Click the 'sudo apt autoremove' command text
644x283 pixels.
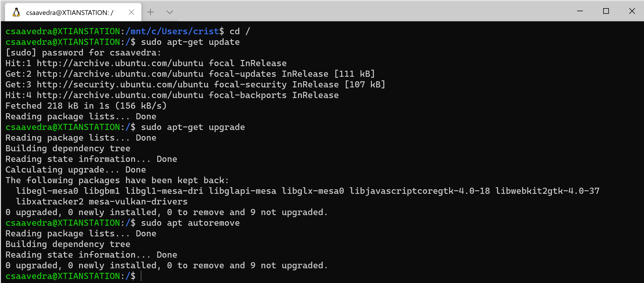190,223
